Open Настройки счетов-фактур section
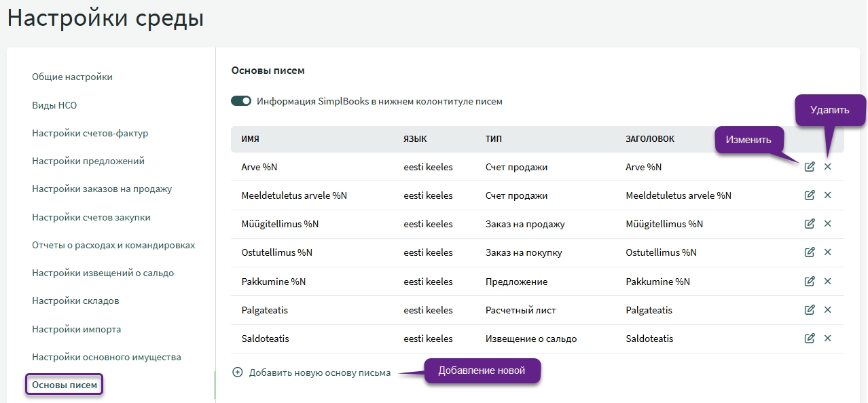868x403 pixels. 90,134
